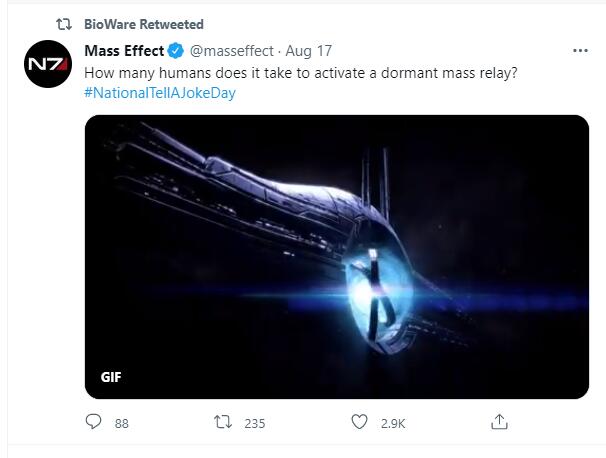Open the Aug 17 timestamp link
This screenshot has width=606, height=458.
tap(309, 51)
